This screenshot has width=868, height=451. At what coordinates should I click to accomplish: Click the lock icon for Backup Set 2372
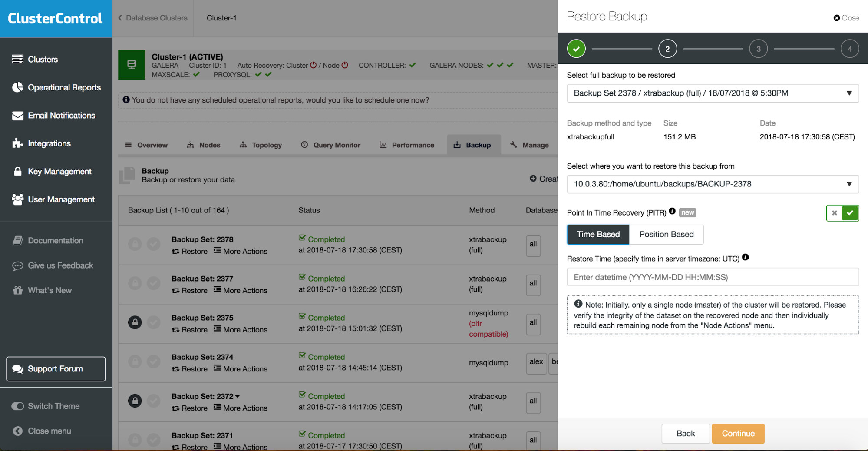[135, 401]
